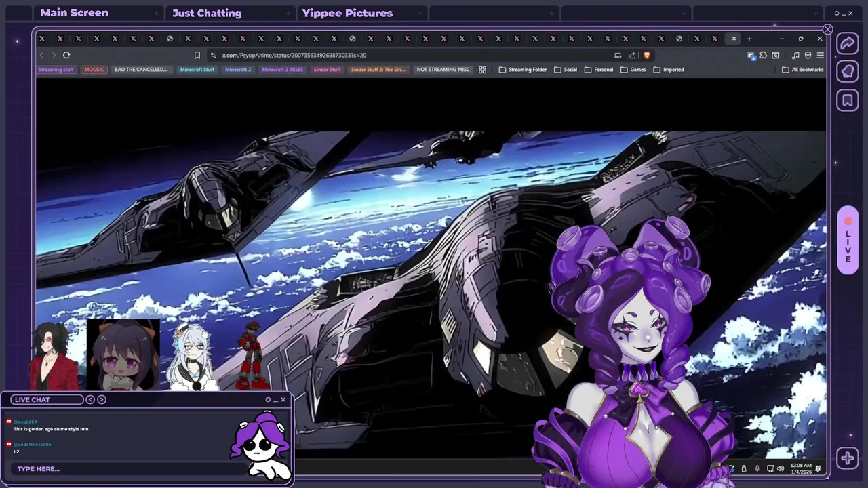The image size is (868, 488).
Task: Open the Brave playlist music note icon
Action: click(795, 55)
